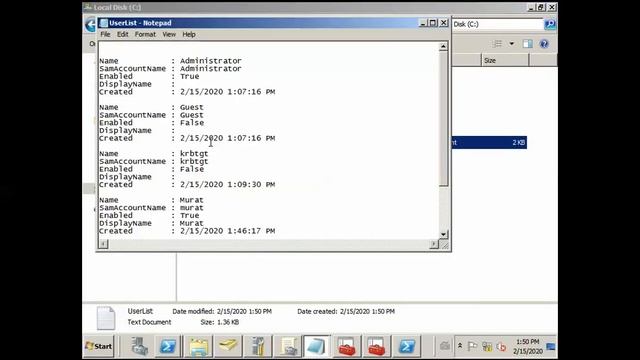The width and height of the screenshot is (640, 360).
Task: Click Notepad's vertical scroll up arrow
Action: click(443, 47)
